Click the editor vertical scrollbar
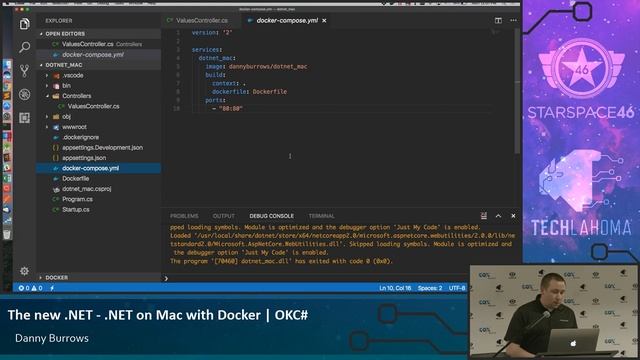 tap(517, 92)
